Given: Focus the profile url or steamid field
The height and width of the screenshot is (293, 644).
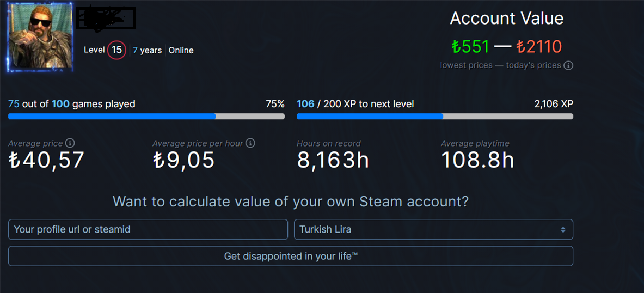Looking at the screenshot, I should (148, 229).
